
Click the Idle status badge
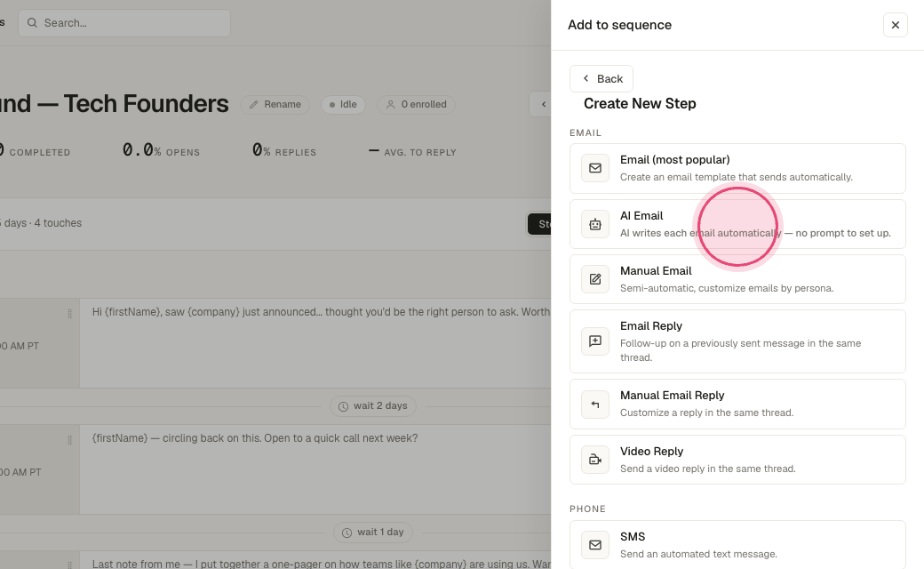(x=343, y=104)
